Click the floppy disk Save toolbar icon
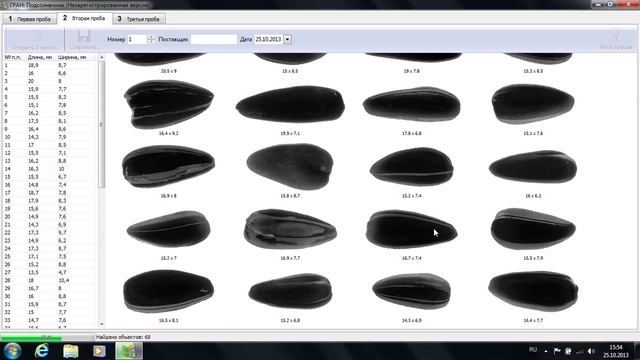640x360 pixels. [x=84, y=36]
